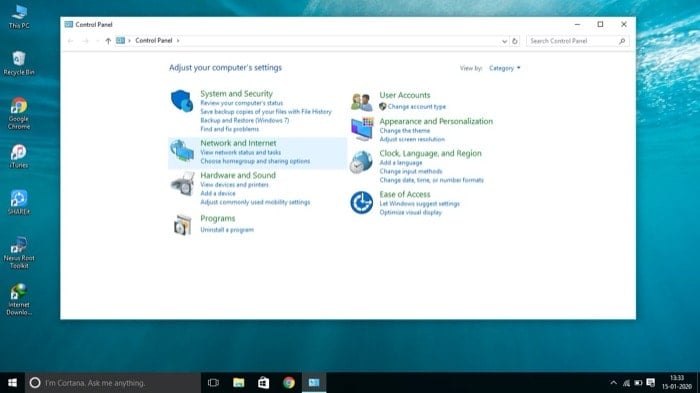Image resolution: width=700 pixels, height=393 pixels.
Task: Click Adjust screen resolution link
Action: click(x=412, y=139)
